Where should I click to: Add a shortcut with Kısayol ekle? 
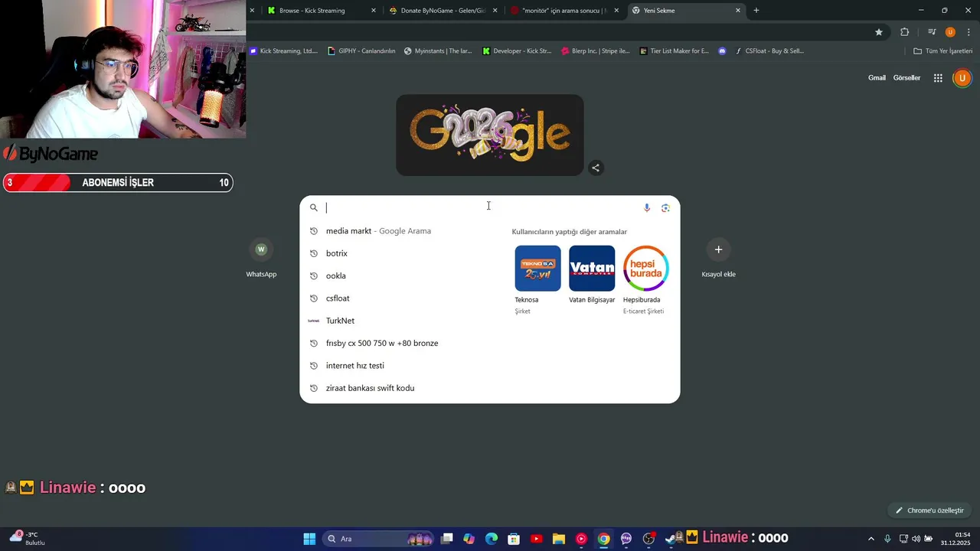coord(718,259)
